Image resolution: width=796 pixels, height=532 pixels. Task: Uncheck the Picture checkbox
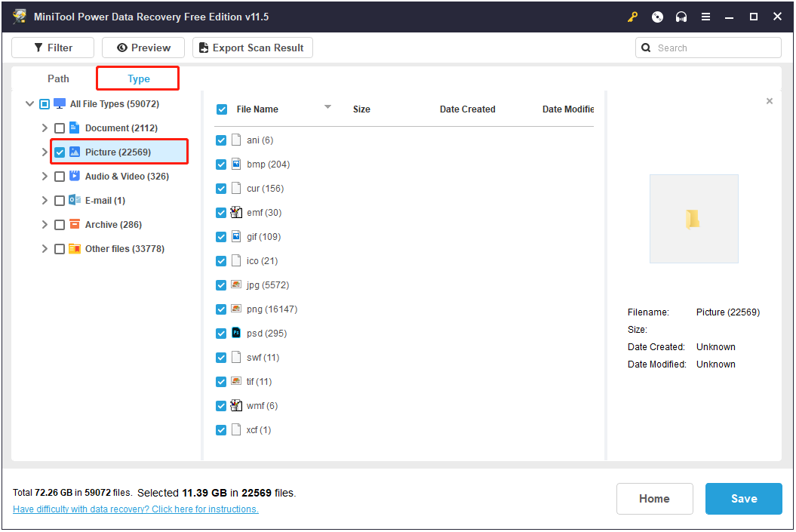60,152
